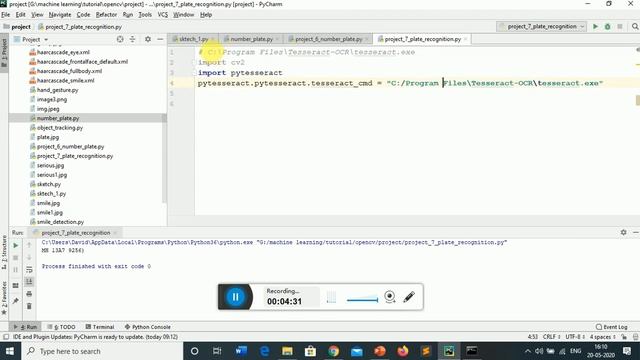Click the pause output icon in Run panel

pos(16,270)
